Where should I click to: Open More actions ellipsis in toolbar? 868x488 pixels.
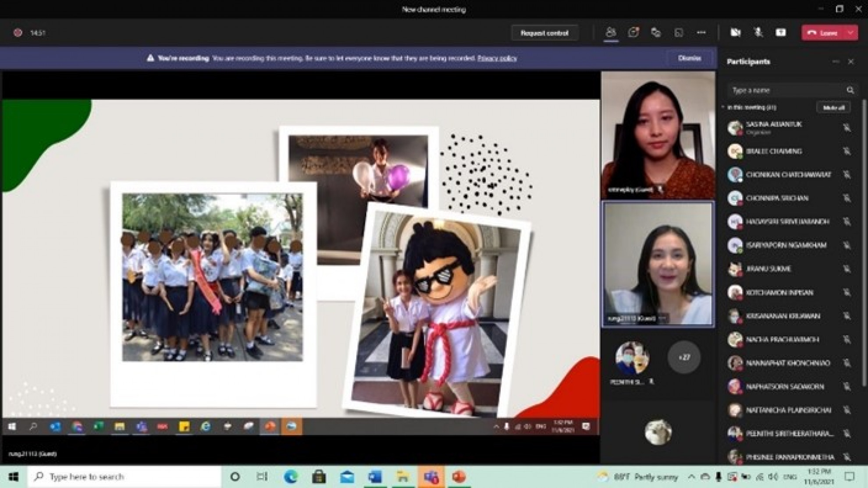(x=701, y=32)
